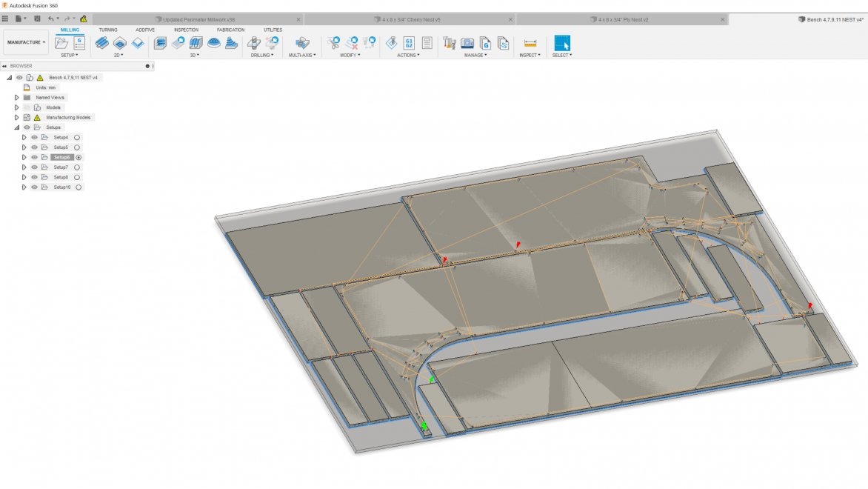The height and width of the screenshot is (489, 868).
Task: Open the Updated Perimeter Millwork v38 document tab
Action: coord(198,19)
